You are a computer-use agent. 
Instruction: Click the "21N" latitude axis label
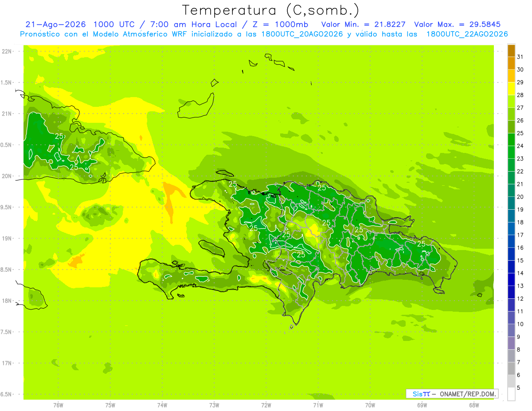(8, 114)
